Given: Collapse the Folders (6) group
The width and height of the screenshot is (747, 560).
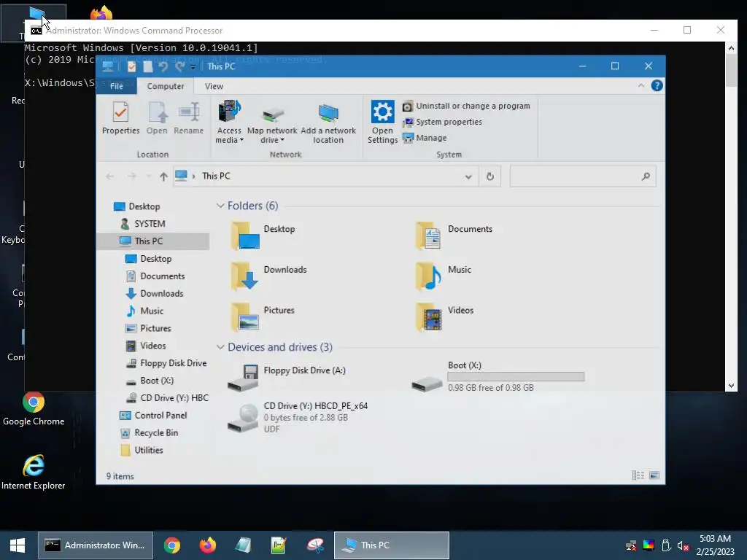Looking at the screenshot, I should [x=220, y=206].
